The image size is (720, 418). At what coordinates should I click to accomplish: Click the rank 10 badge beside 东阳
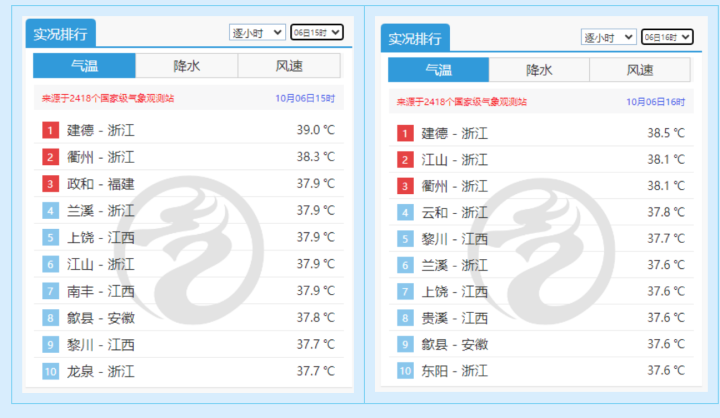pos(405,371)
